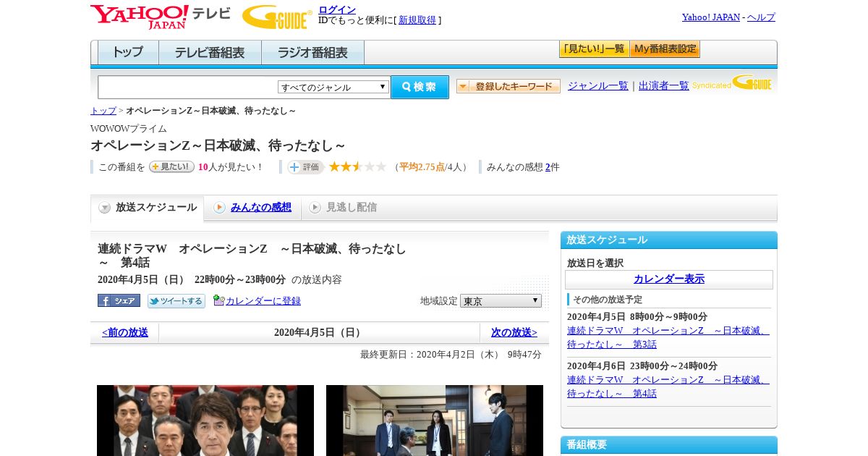868x456 pixels.
Task: Click the G-GUIDE logo next to Yahoo logo
Action: [x=277, y=17]
